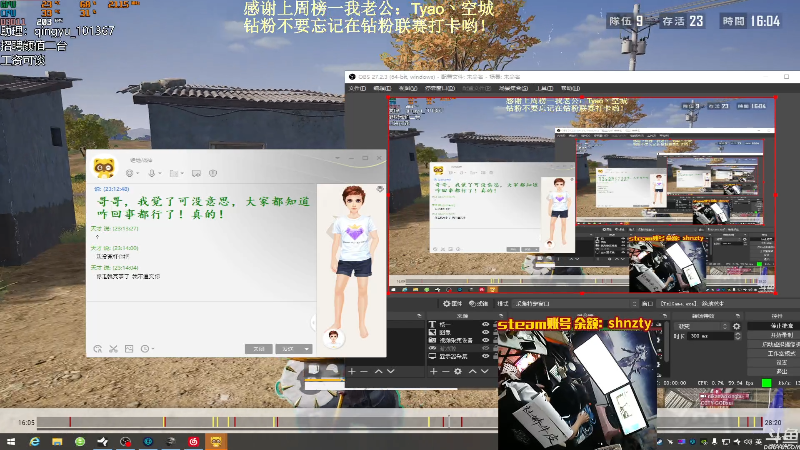Open the source filters button in the OBS toolbar
The width and height of the screenshot is (800, 450).
(479, 304)
